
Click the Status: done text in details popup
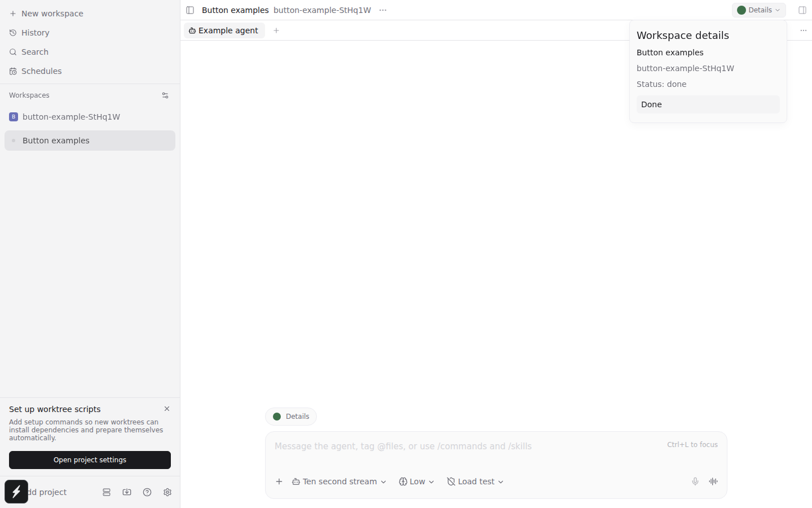(x=661, y=84)
